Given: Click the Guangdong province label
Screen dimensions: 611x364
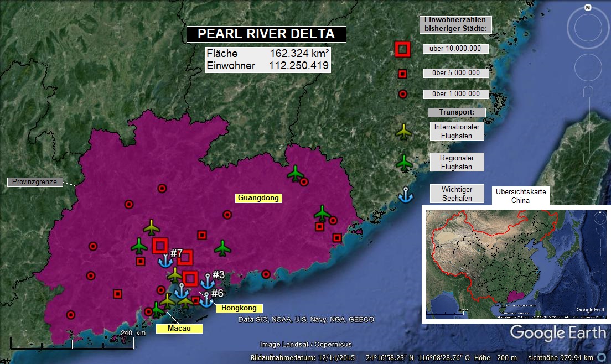Looking at the screenshot, I should [x=259, y=197].
